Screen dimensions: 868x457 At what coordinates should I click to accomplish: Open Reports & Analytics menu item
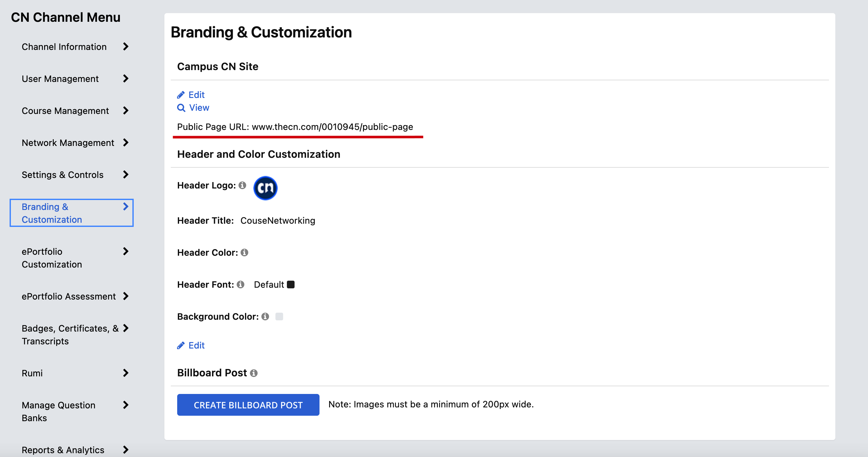pyautogui.click(x=63, y=450)
